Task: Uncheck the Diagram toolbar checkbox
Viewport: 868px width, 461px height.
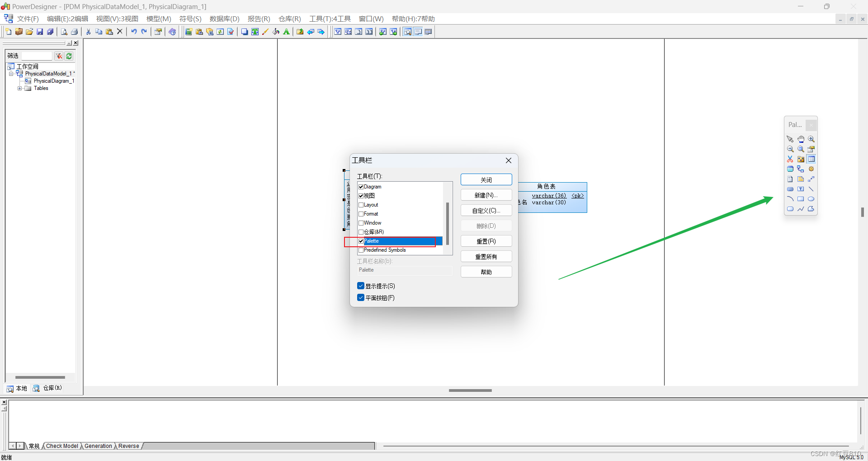Action: [361, 187]
